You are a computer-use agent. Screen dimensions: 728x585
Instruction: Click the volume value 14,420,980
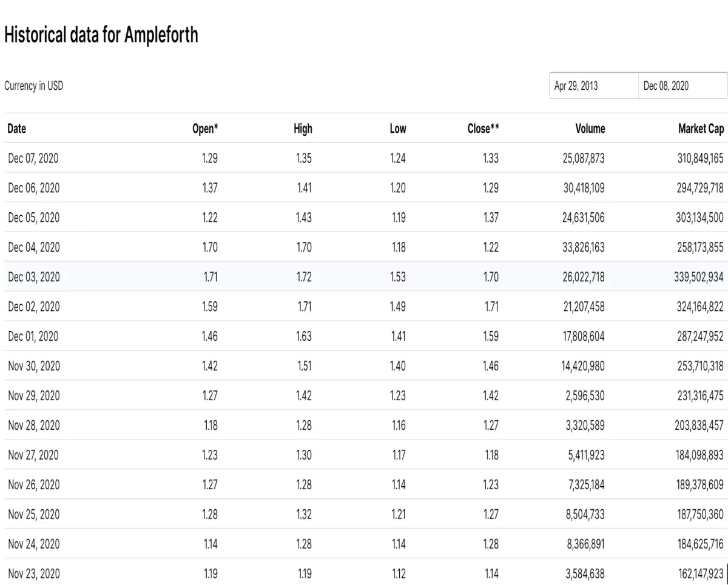(x=584, y=366)
